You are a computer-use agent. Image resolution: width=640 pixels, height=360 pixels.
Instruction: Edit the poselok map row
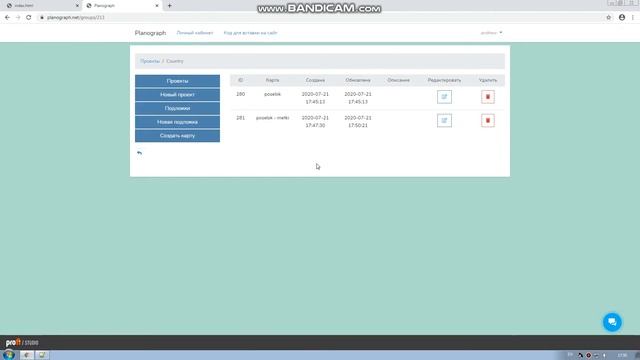click(444, 97)
